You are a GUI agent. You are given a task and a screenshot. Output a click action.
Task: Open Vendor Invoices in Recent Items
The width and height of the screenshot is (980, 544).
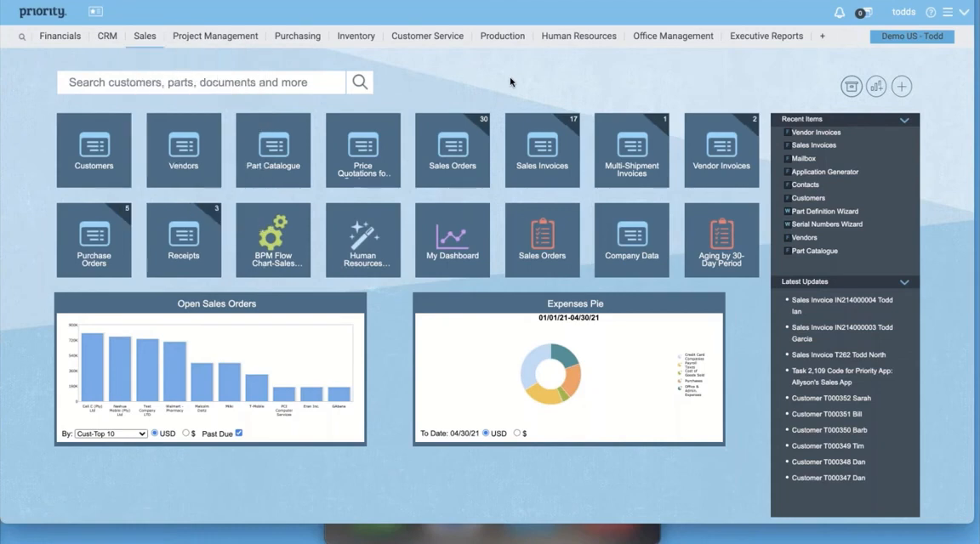(x=816, y=133)
